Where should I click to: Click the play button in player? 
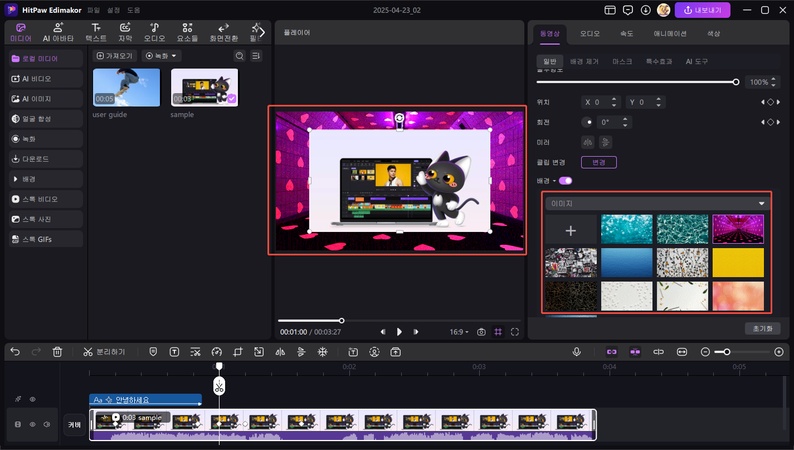(399, 332)
